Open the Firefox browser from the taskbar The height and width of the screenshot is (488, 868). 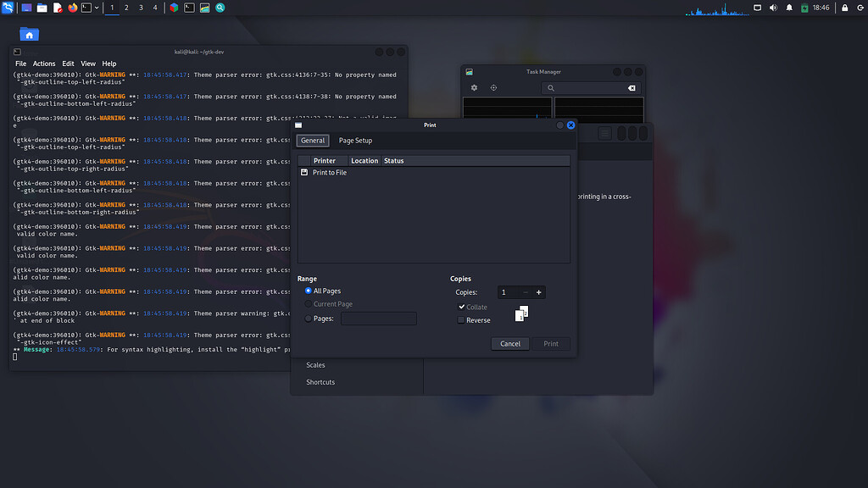(x=72, y=8)
